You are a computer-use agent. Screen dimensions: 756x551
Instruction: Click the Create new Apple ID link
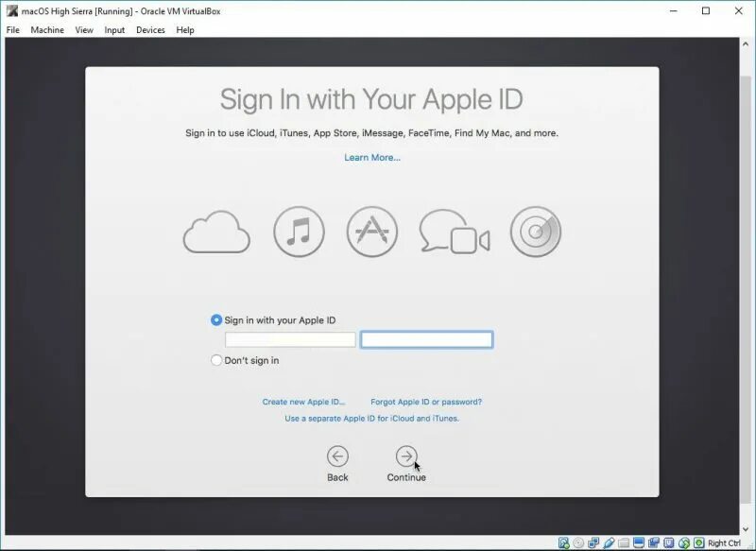[x=303, y=402]
